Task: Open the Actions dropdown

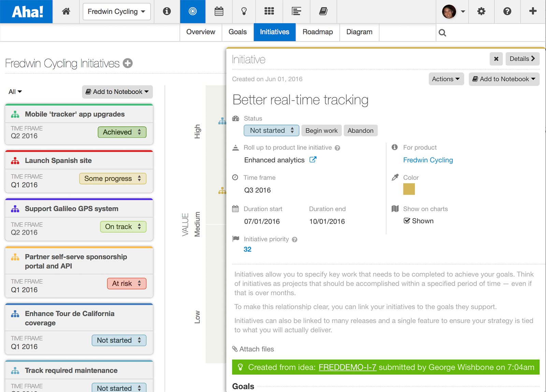Action: 446,79
